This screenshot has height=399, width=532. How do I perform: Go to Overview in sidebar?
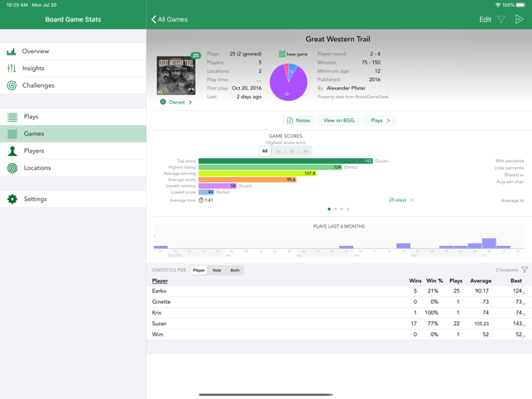coord(73,51)
